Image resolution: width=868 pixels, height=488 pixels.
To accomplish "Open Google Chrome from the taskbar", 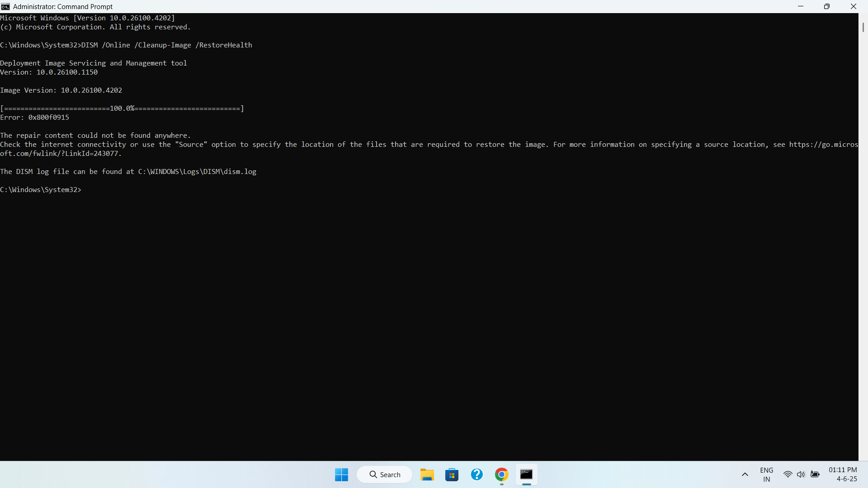I will click(501, 475).
